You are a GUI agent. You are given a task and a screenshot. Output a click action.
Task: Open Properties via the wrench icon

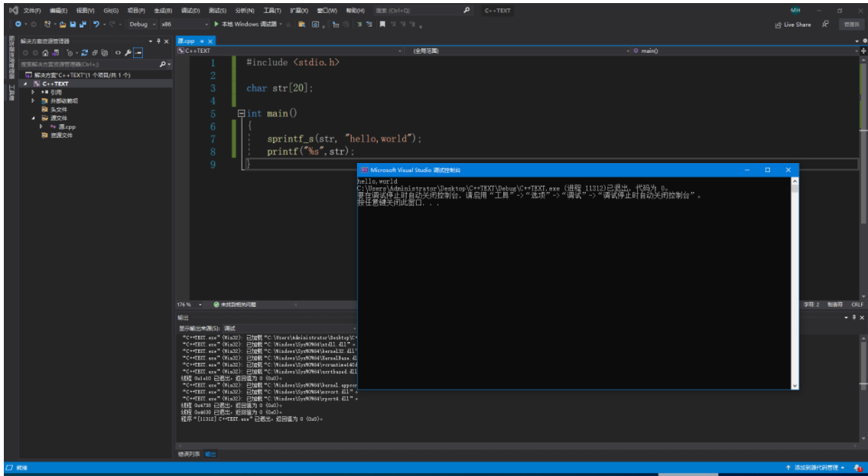click(x=128, y=54)
